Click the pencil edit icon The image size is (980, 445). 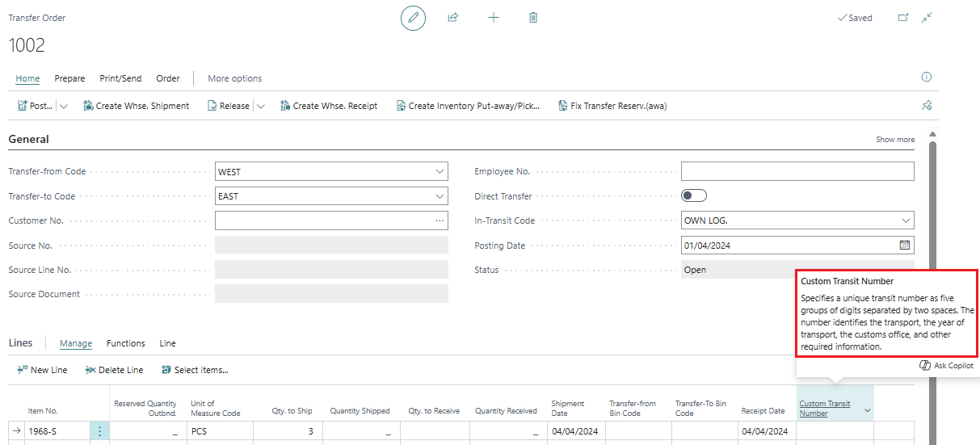[x=413, y=18]
